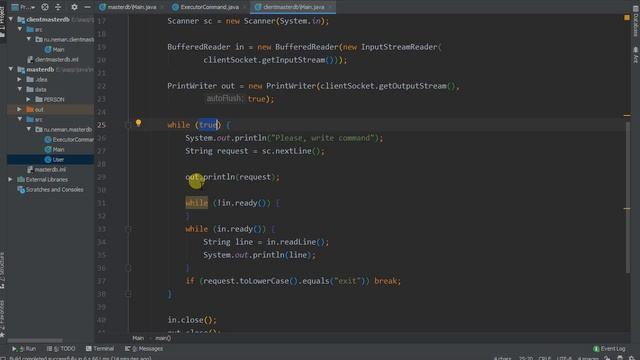Click the orange out folder icon
Image resolution: width=640 pixels, height=360 pixels.
pyautogui.click(x=30, y=109)
